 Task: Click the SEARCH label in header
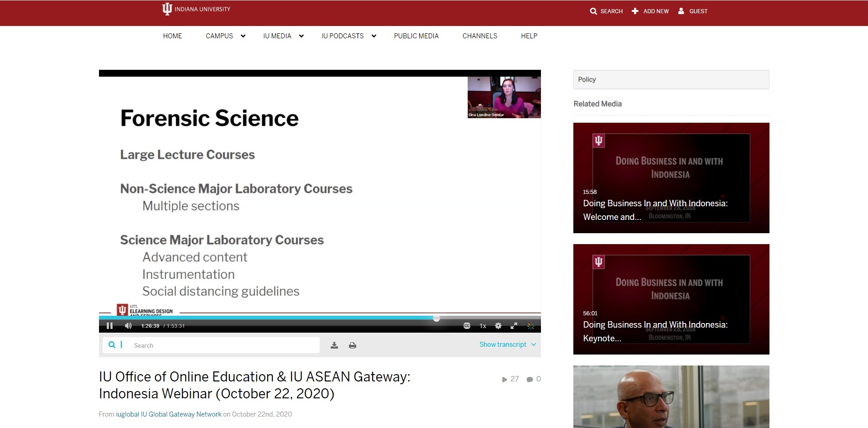click(611, 11)
